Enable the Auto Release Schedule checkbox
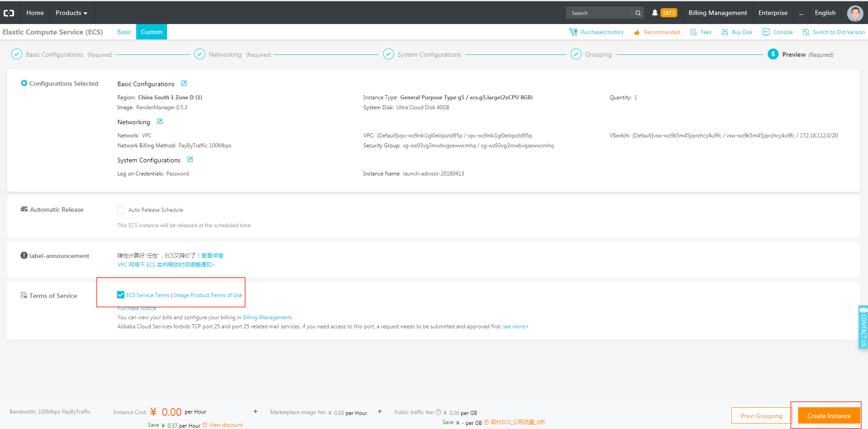 click(x=121, y=210)
